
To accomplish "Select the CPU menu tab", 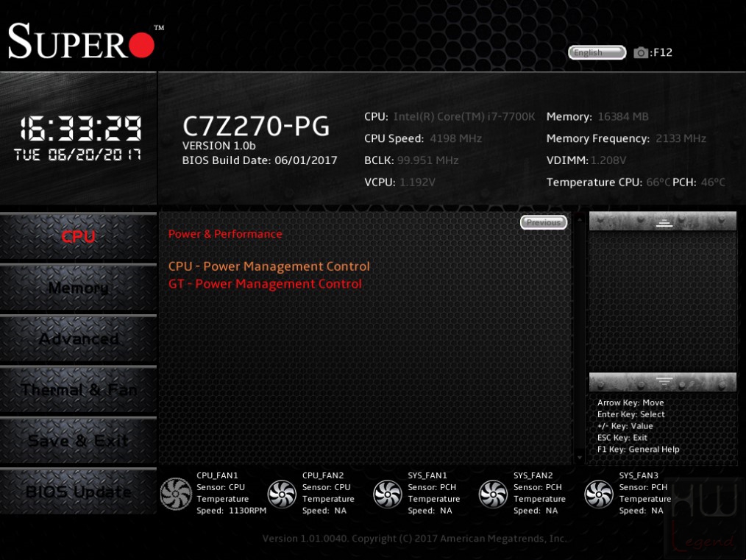I will 78,236.
